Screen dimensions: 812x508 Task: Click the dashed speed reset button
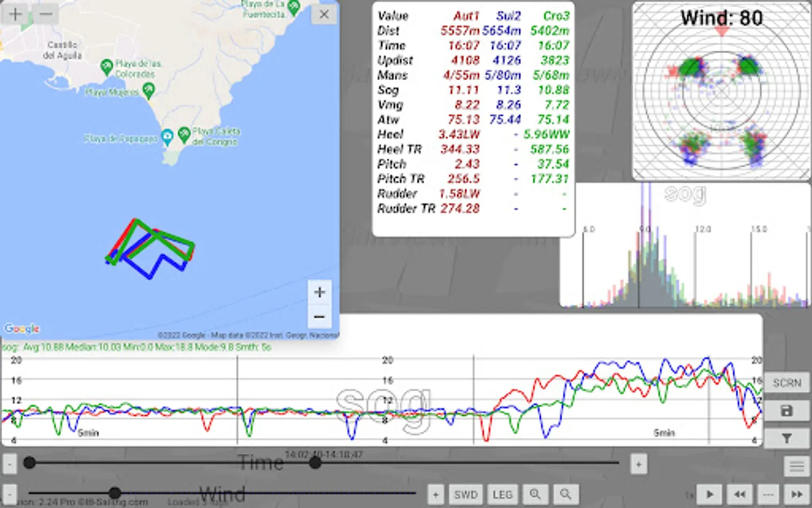point(768,494)
